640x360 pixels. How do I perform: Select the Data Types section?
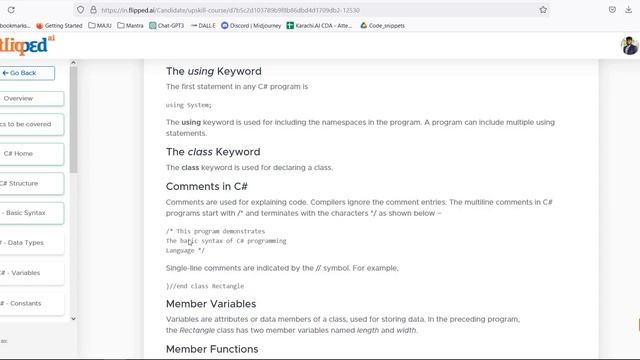pyautogui.click(x=32, y=242)
